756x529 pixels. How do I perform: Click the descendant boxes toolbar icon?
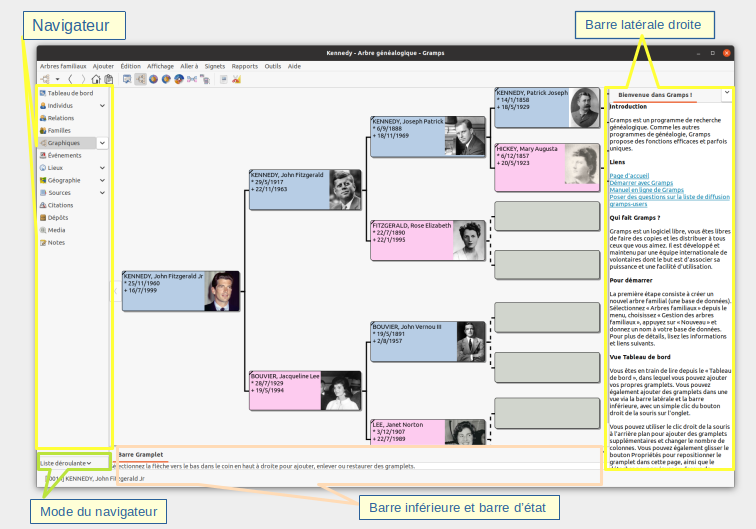pyautogui.click(x=205, y=79)
